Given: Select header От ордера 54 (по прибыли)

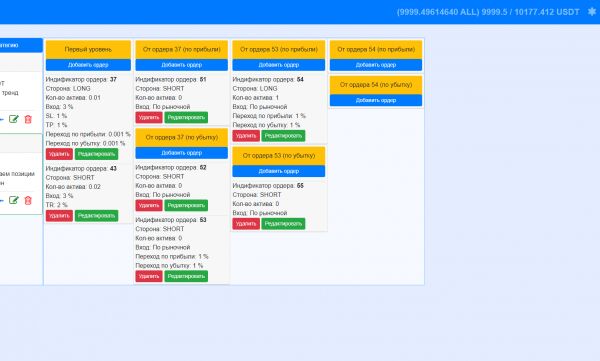Looking at the screenshot, I should (x=376, y=49).
